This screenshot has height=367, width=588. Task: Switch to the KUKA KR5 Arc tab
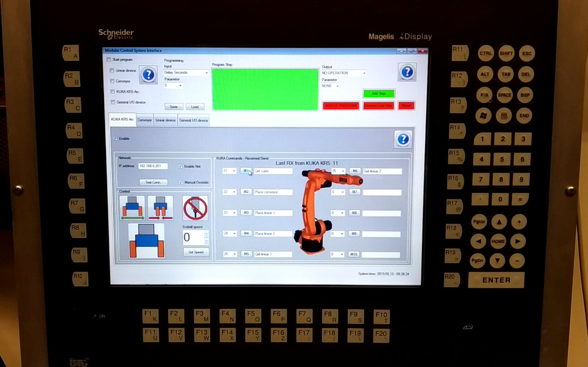pyautogui.click(x=122, y=119)
